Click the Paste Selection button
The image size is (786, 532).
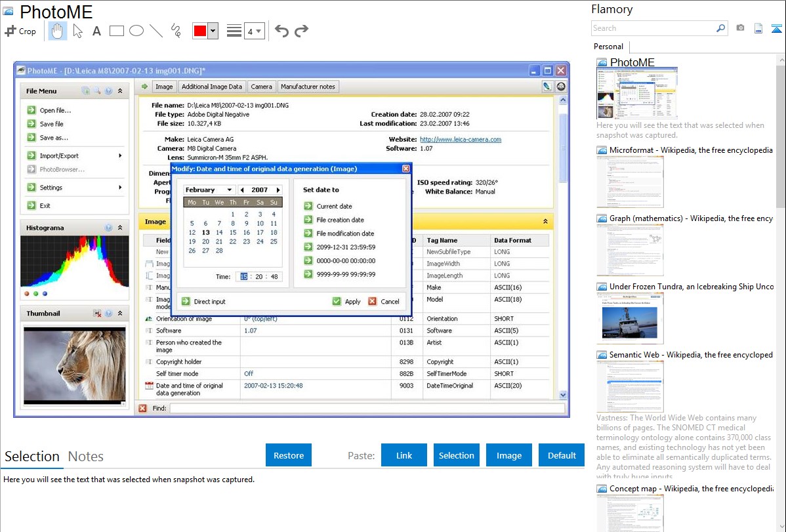tap(456, 455)
